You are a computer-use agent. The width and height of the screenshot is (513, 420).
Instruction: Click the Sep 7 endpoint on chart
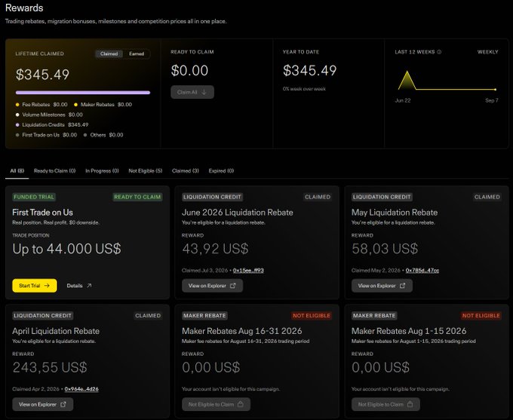[496, 89]
